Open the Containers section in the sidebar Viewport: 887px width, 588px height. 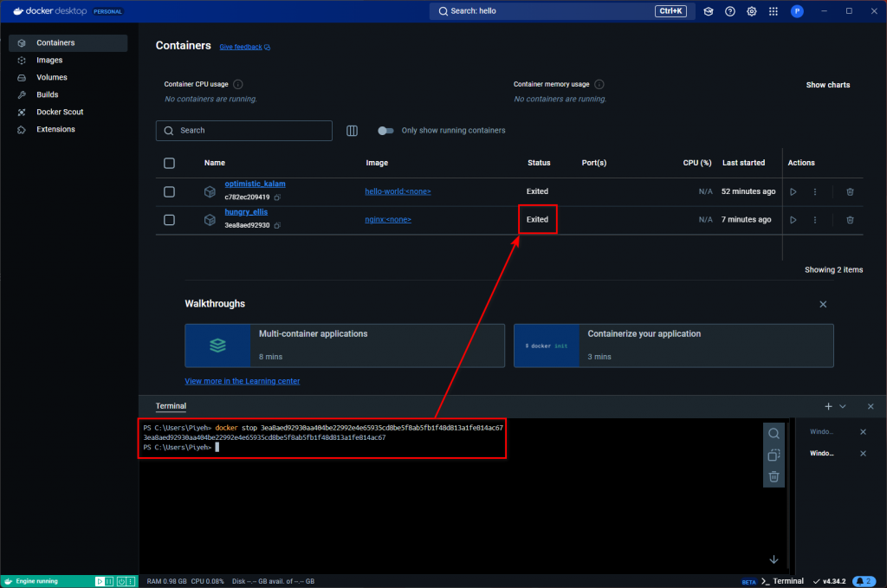(68, 43)
